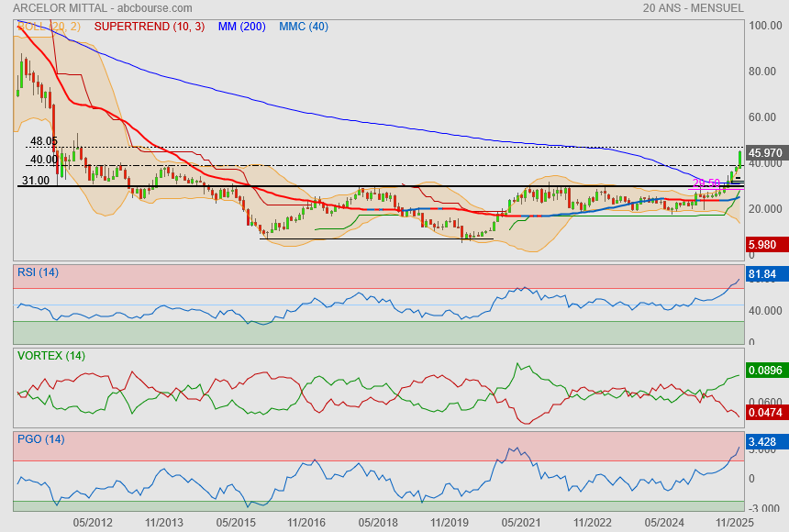Click the 31.00 support level label

tap(35, 181)
